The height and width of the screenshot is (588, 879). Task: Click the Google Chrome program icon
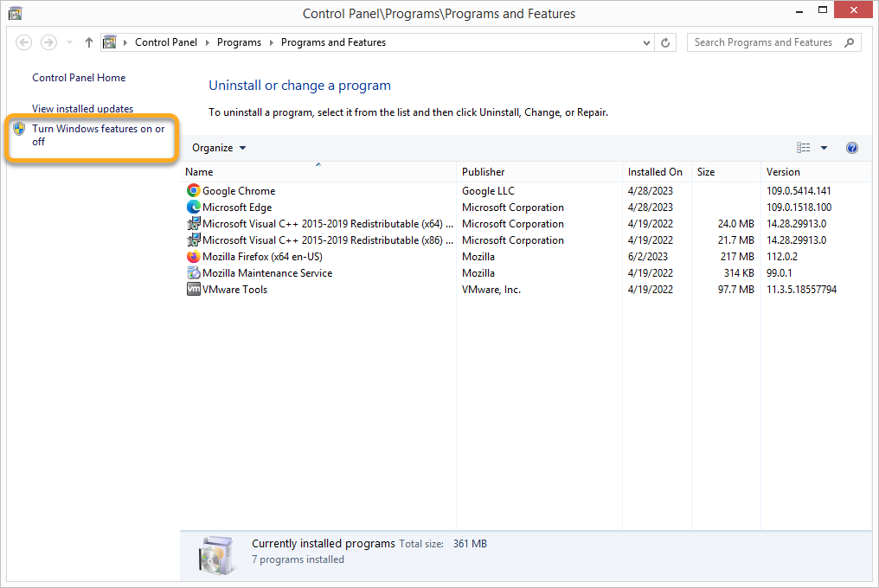point(193,191)
